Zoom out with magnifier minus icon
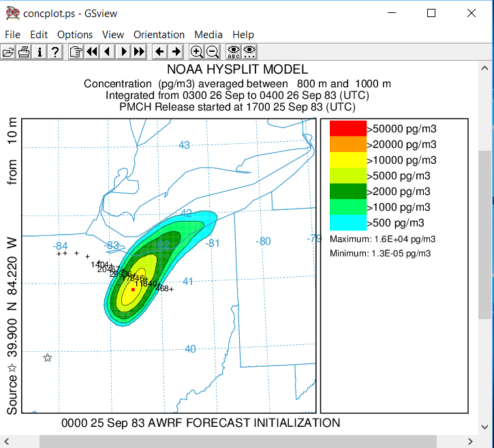 click(x=213, y=52)
